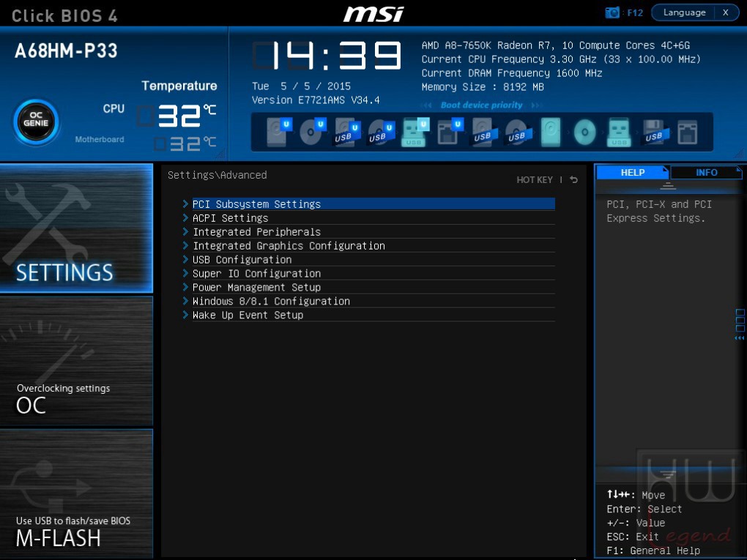Expand ACPI Settings
The width and height of the screenshot is (747, 560).
(x=373, y=218)
